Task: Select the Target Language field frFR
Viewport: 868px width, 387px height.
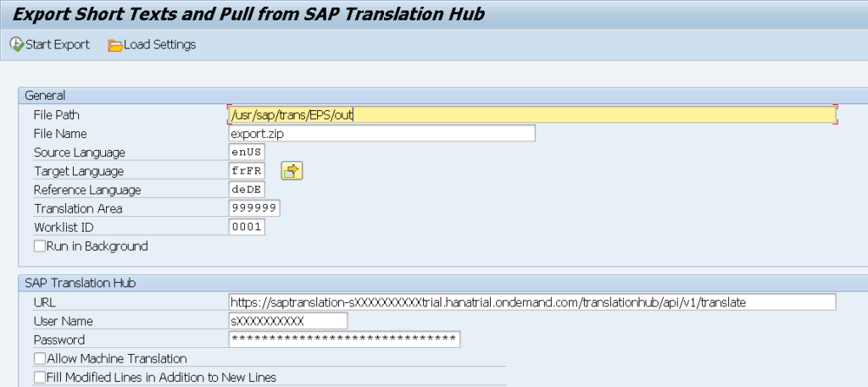Action: (247, 171)
